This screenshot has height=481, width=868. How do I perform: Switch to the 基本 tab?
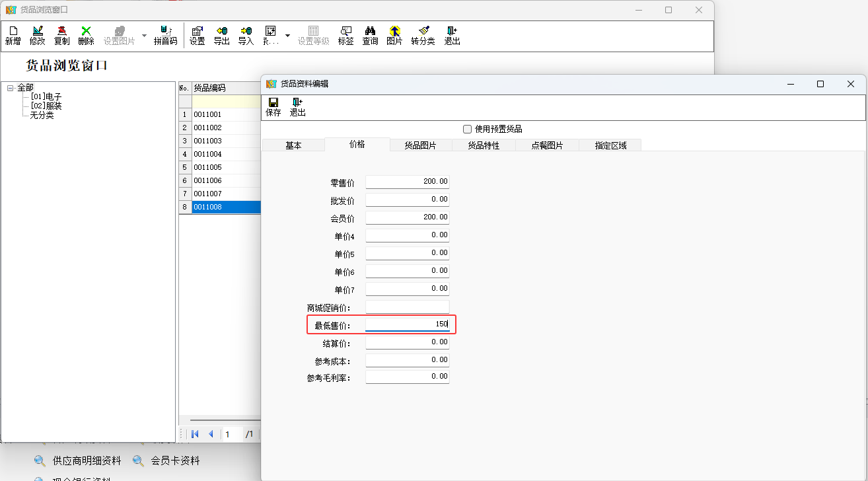[x=293, y=145]
